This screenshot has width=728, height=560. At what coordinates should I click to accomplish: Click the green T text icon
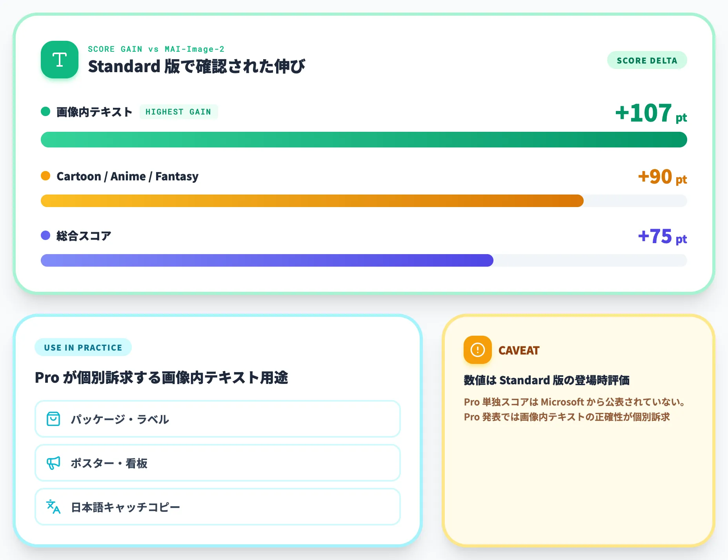point(60,60)
